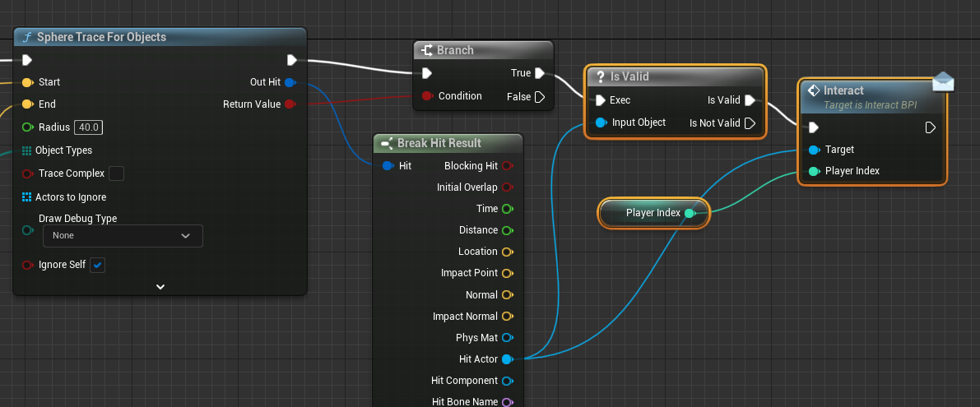Edit the Radius value field 40.0
The width and height of the screenshot is (980, 407).
coord(88,127)
